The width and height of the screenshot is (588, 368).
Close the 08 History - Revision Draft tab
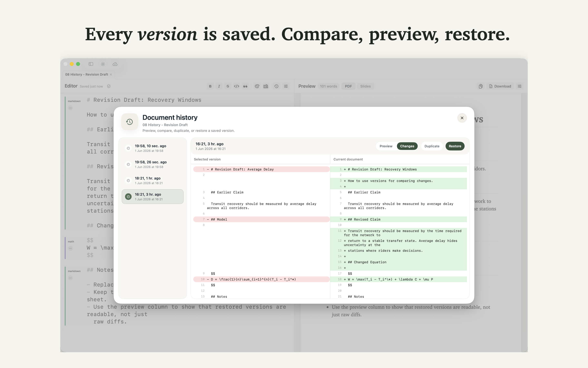(111, 74)
